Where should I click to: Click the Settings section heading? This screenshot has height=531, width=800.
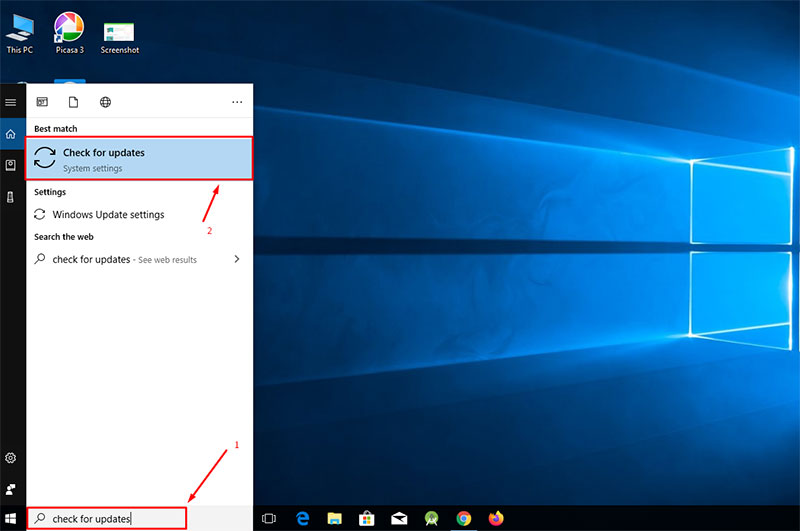point(50,192)
